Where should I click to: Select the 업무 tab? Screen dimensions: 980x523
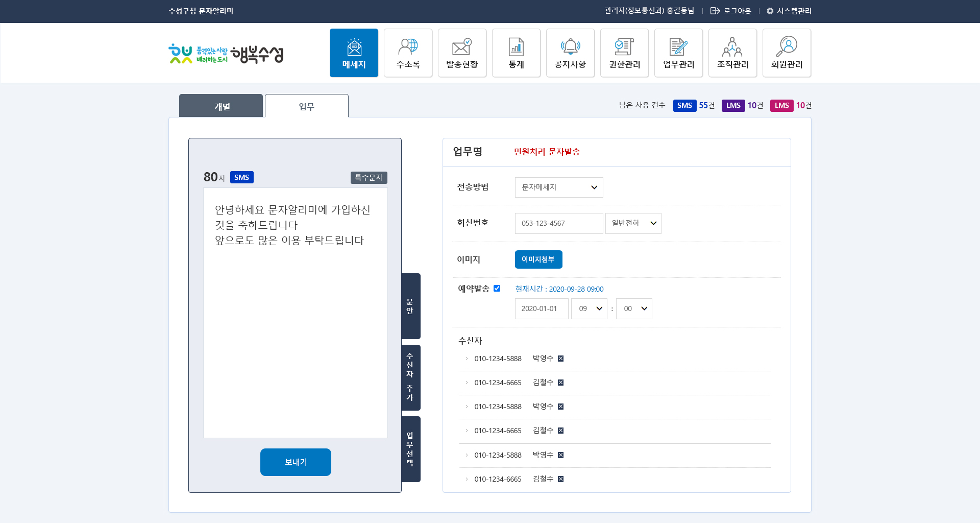(306, 106)
